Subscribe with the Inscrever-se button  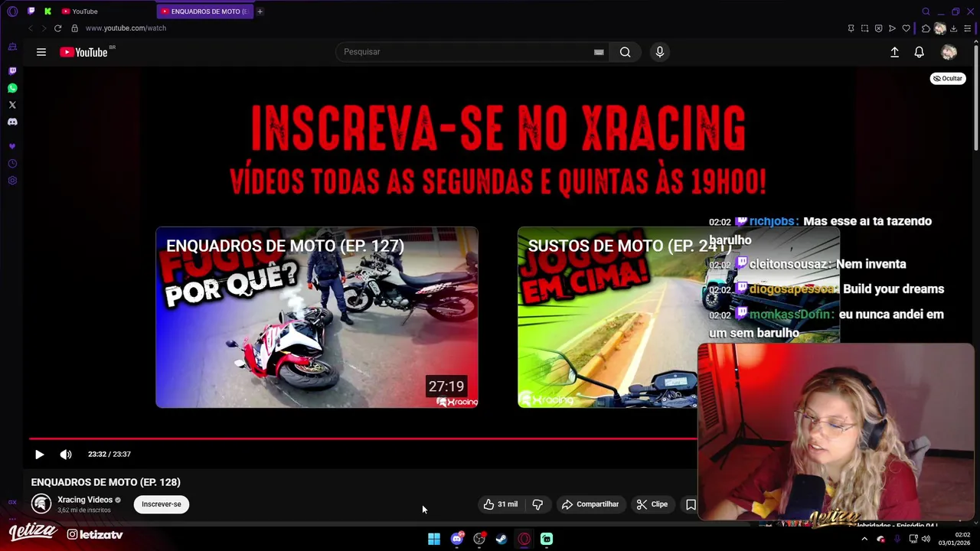tap(162, 504)
